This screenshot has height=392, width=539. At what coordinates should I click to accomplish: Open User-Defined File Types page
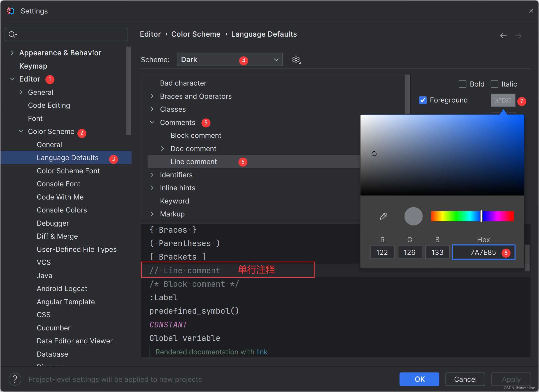[77, 249]
